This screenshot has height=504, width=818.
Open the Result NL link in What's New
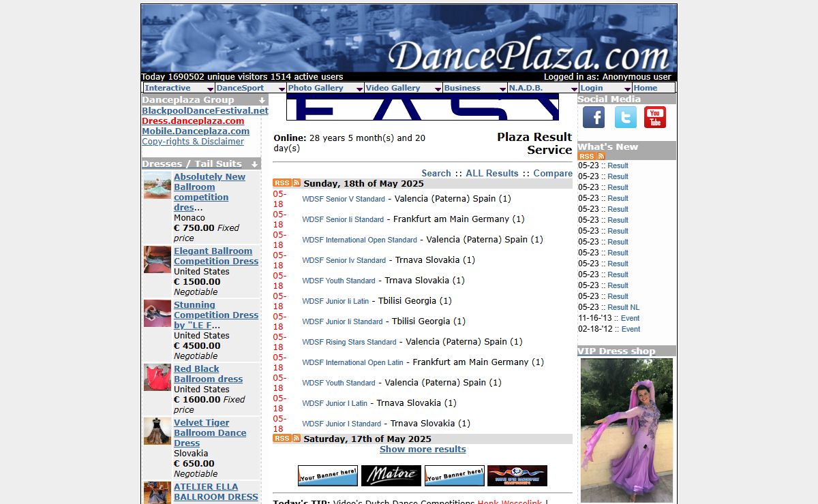pos(624,307)
